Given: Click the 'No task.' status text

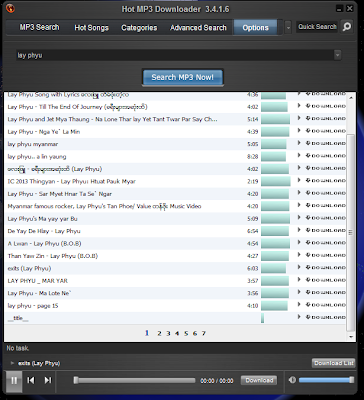Looking at the screenshot, I should (18, 348).
